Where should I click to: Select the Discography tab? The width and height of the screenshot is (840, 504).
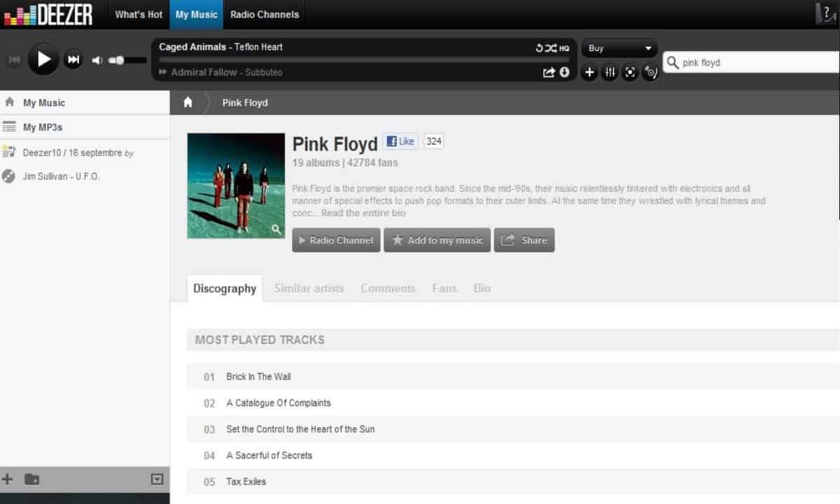[x=225, y=288]
